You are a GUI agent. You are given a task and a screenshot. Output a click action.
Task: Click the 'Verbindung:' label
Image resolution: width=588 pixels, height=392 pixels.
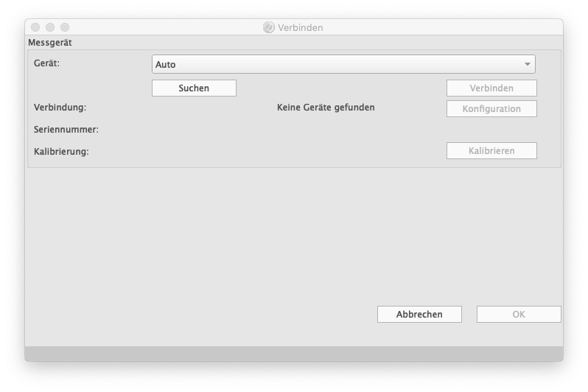(x=60, y=108)
